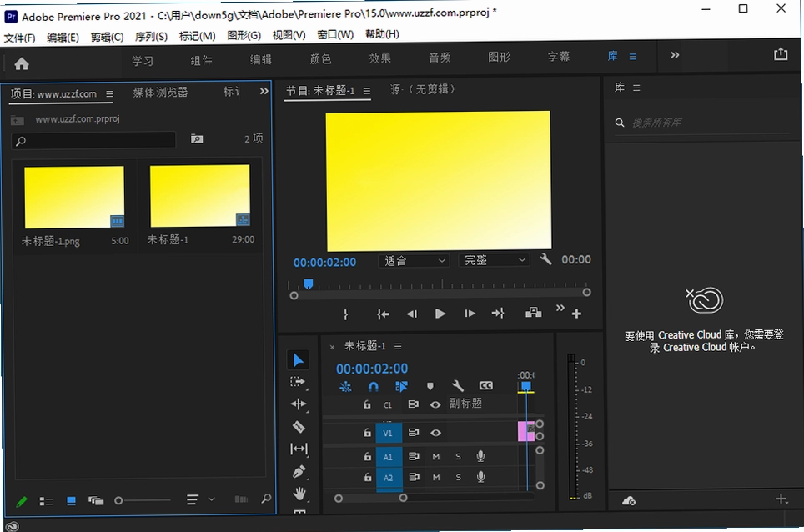The width and height of the screenshot is (804, 532).
Task: Switch project panel to list view
Action: pyautogui.click(x=47, y=501)
